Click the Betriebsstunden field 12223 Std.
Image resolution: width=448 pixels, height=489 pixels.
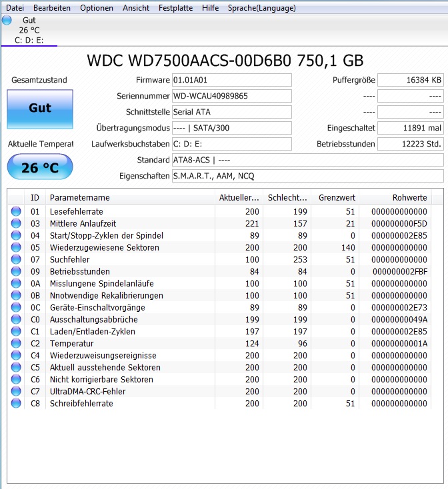tap(411, 144)
